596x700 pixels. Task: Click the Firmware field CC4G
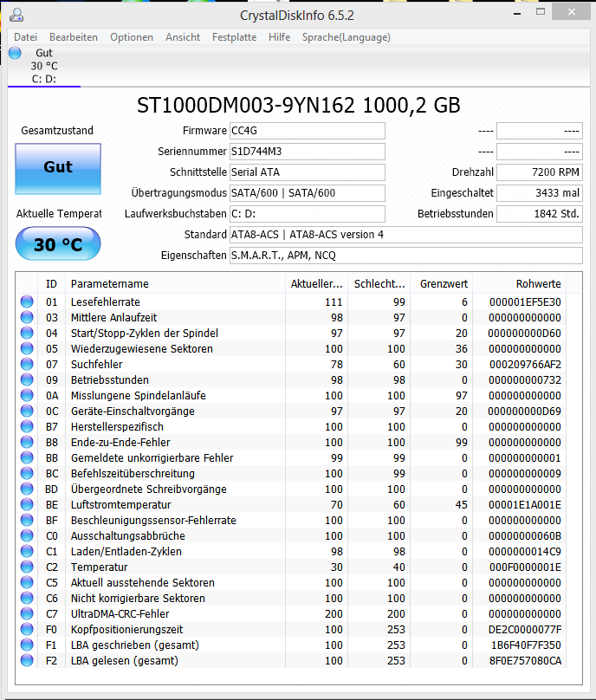(x=308, y=131)
